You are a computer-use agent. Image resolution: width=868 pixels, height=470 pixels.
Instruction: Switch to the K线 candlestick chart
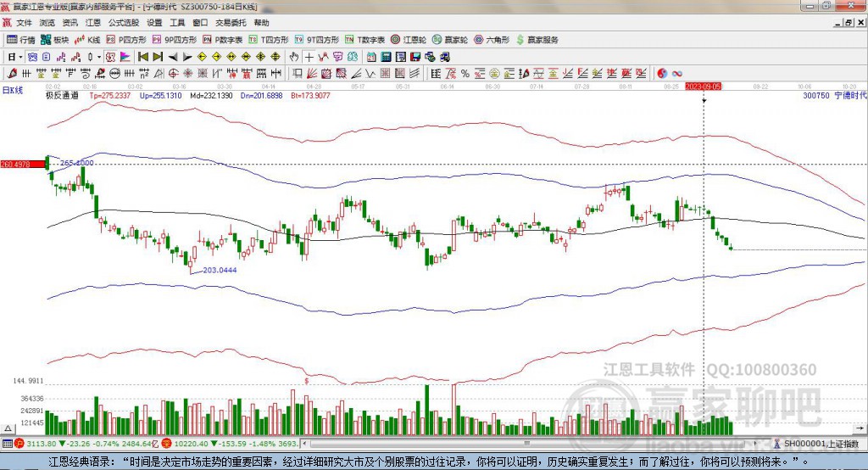88,40
